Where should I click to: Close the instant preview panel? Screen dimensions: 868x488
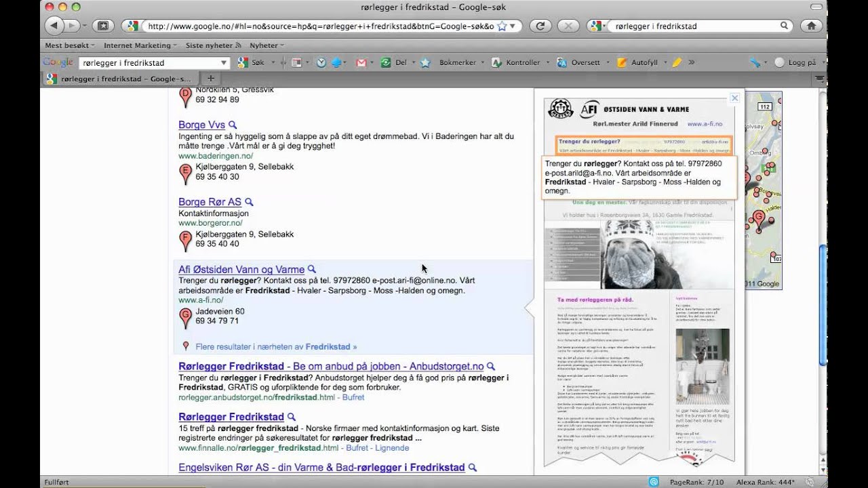pos(734,98)
